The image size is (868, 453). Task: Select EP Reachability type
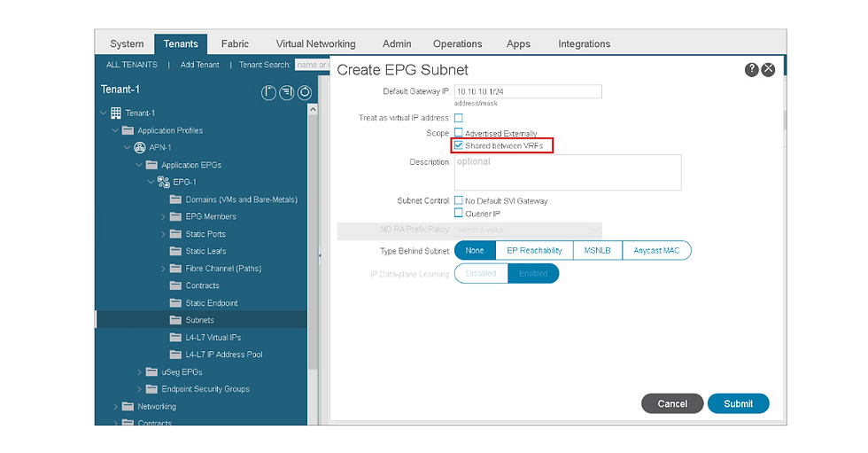tap(534, 250)
